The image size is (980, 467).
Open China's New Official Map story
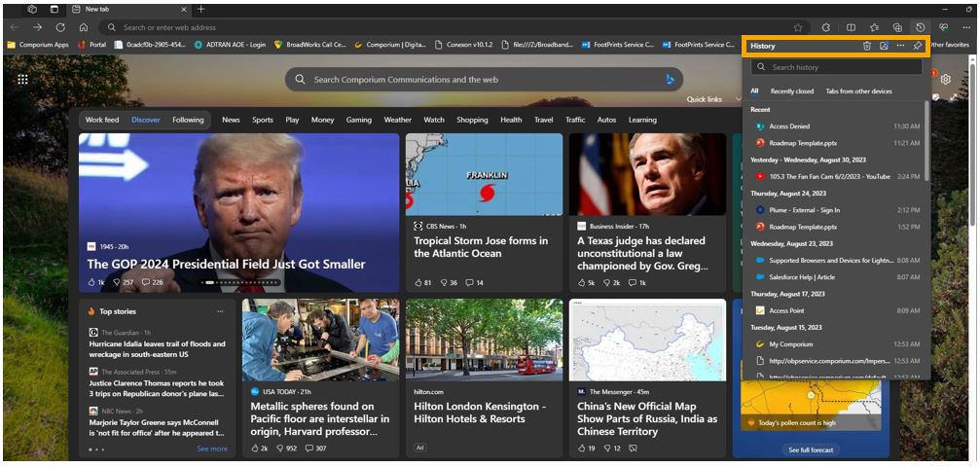(x=647, y=419)
